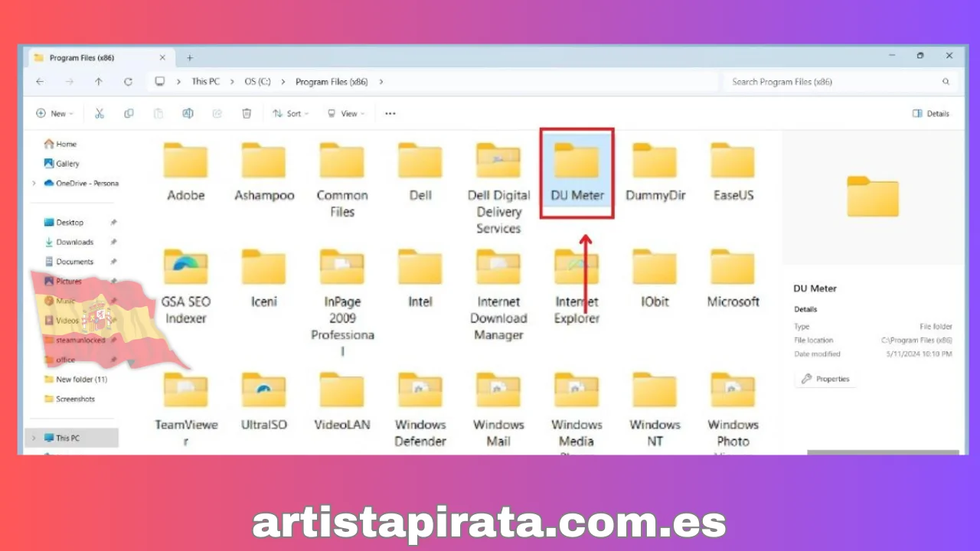Screen dimensions: 980x551
Task: Refresh the current folder view
Action: click(128, 82)
